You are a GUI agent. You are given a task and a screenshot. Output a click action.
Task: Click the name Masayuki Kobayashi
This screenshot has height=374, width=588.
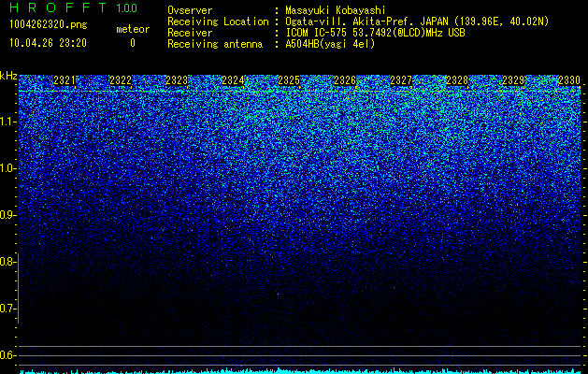[336, 10]
